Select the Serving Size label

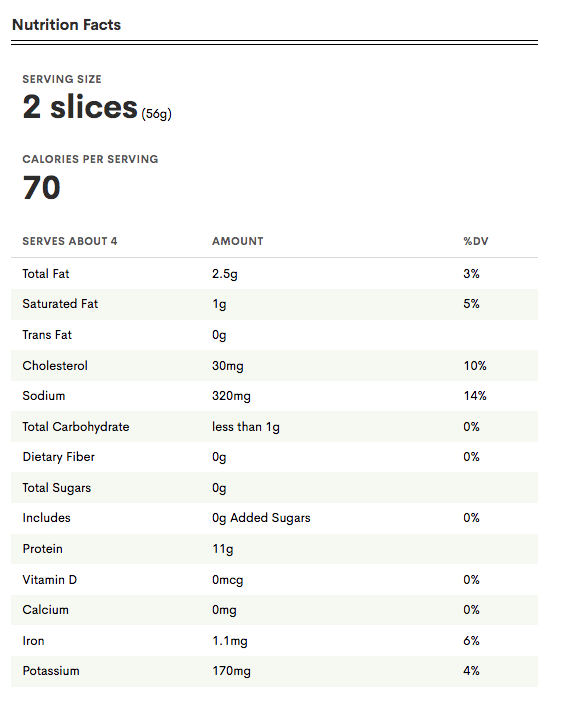pyautogui.click(x=62, y=79)
